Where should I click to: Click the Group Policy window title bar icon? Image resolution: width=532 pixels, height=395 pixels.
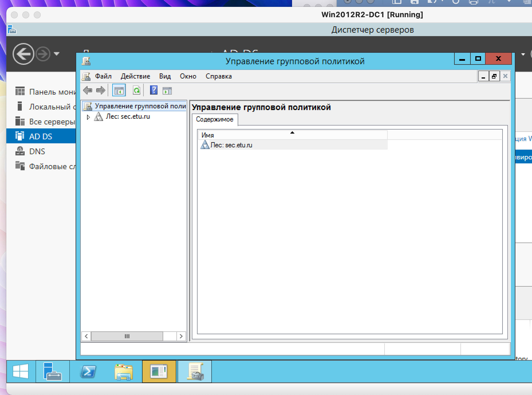86,61
